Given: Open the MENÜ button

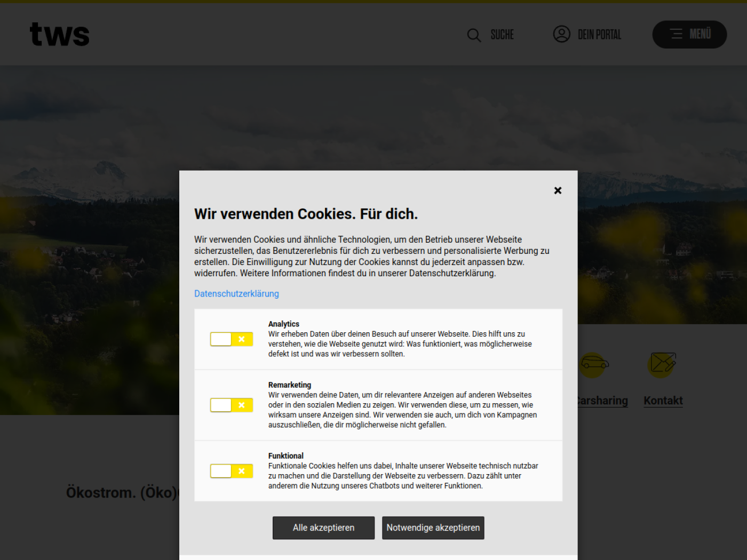Looking at the screenshot, I should [689, 35].
